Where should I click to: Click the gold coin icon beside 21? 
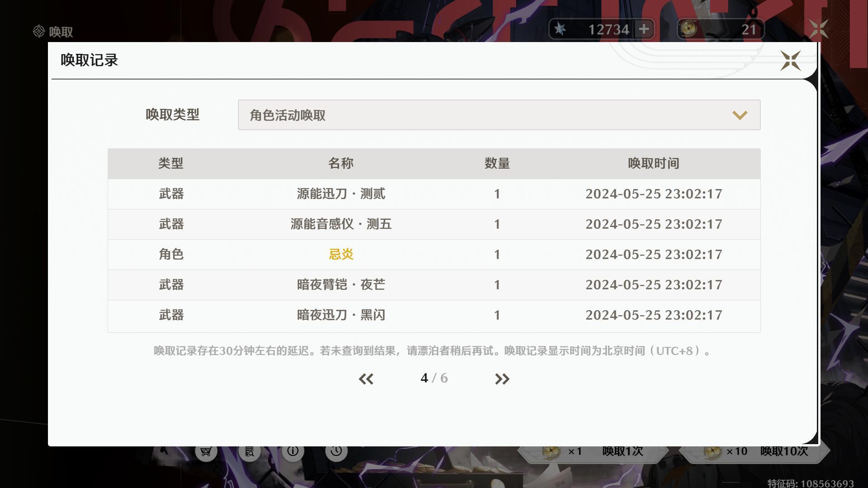point(688,29)
